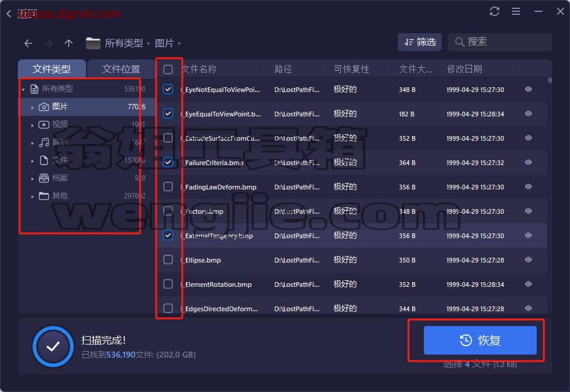This screenshot has width=570, height=392.
Task: Preview ExtrudeSurfaceFromCu... with eye icon
Action: coord(528,138)
